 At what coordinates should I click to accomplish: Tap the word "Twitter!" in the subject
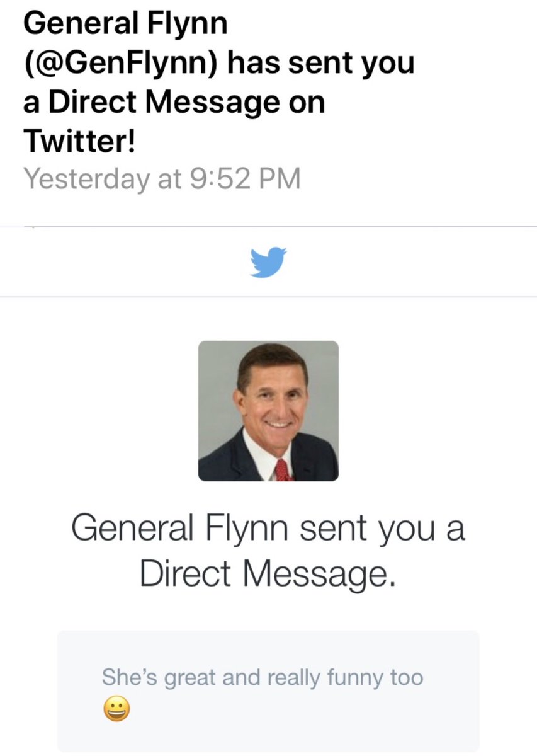pyautogui.click(x=79, y=141)
